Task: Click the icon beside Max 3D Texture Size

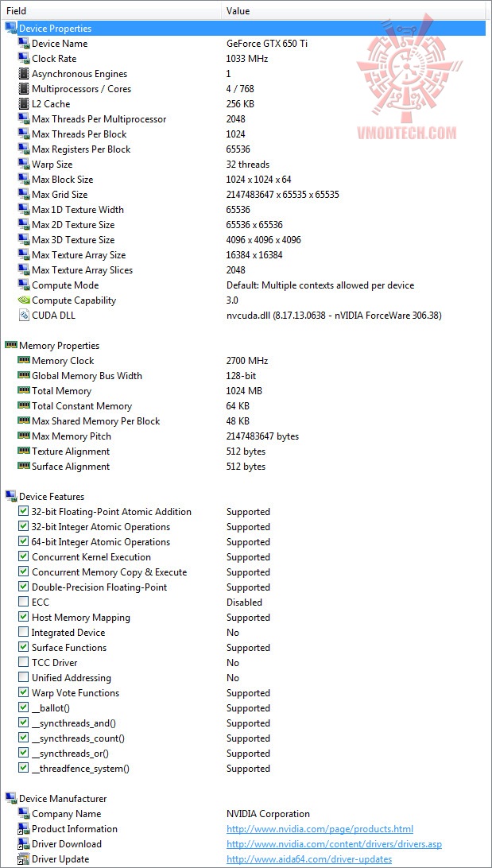Action: (24, 240)
